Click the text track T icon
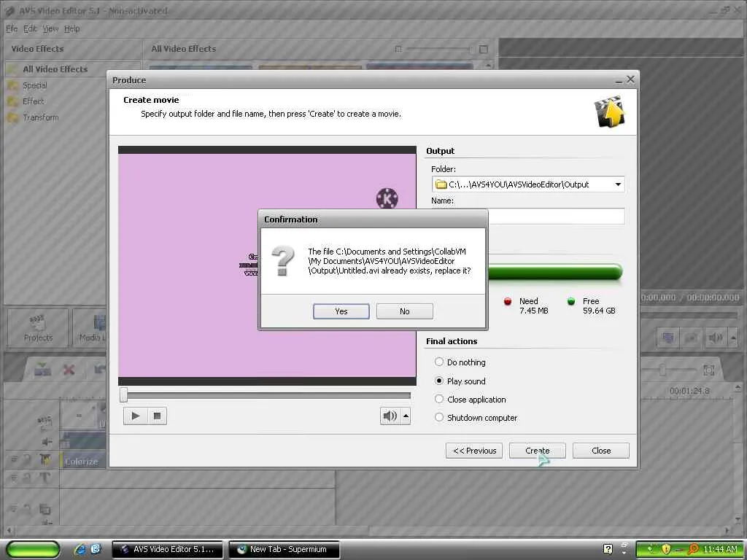Viewport: 747px width, 560px height. click(x=45, y=478)
